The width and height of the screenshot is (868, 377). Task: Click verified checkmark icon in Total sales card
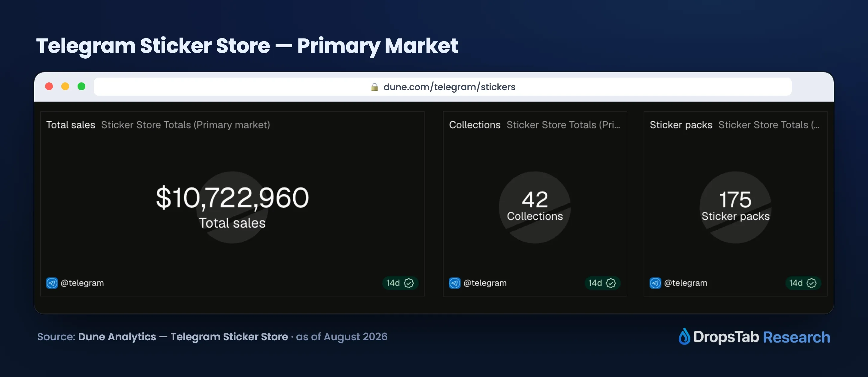click(409, 283)
